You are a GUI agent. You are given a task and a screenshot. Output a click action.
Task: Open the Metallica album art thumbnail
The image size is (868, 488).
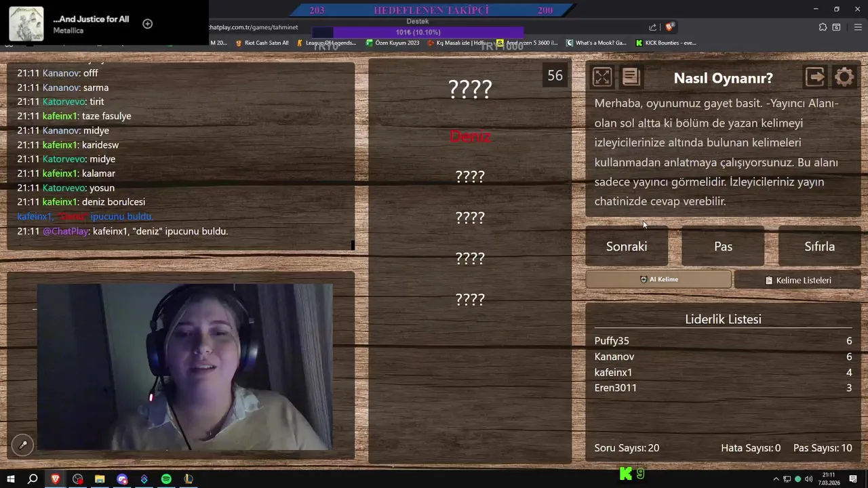click(x=26, y=24)
